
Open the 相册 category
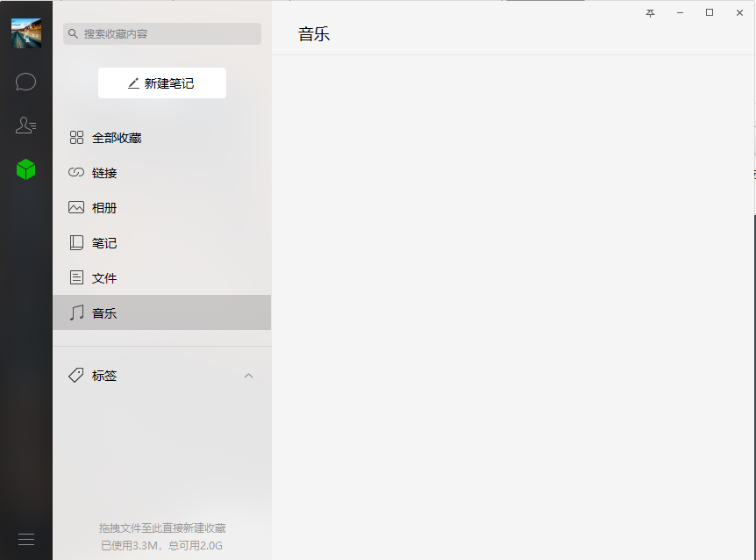click(162, 208)
